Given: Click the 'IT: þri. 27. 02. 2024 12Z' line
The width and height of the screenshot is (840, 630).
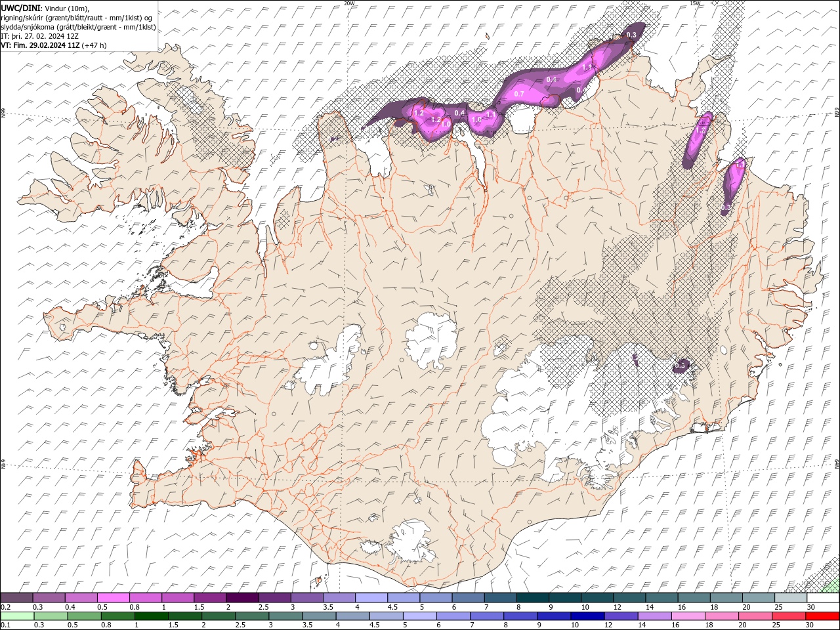Looking at the screenshot, I should tap(40, 36).
